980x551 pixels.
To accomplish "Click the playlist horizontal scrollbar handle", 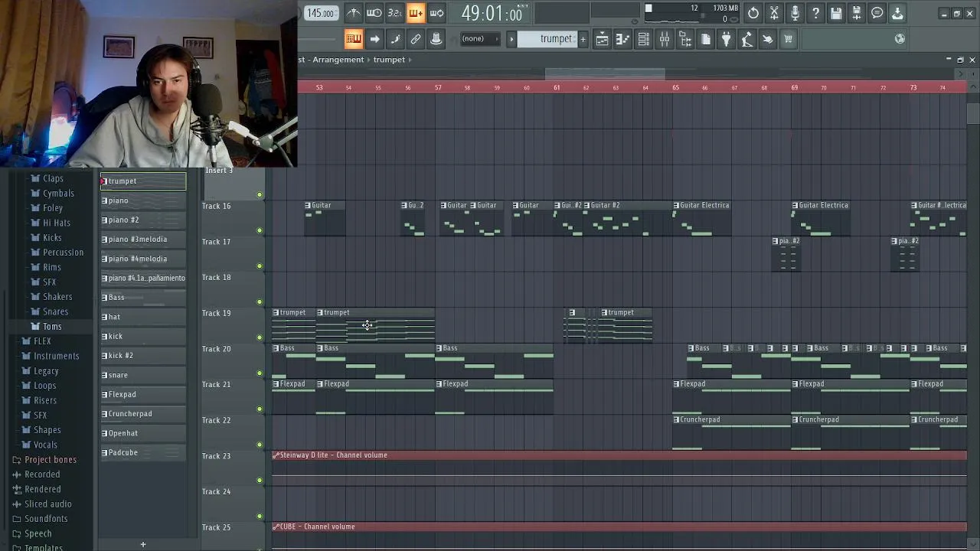I will (x=605, y=73).
